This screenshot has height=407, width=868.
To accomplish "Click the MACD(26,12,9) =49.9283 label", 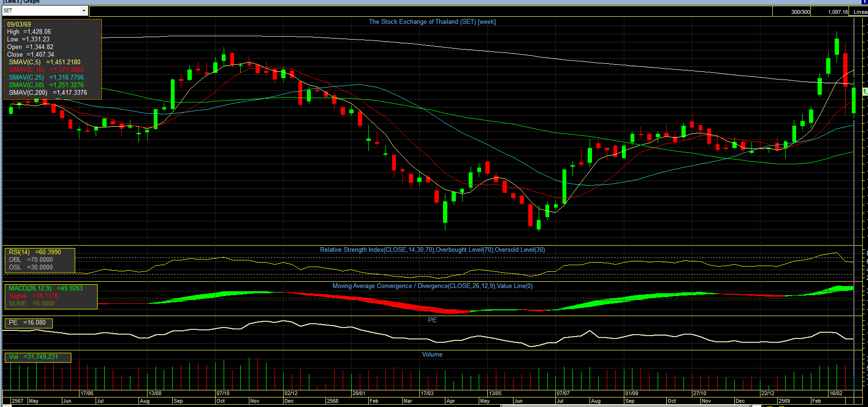I will coord(45,288).
